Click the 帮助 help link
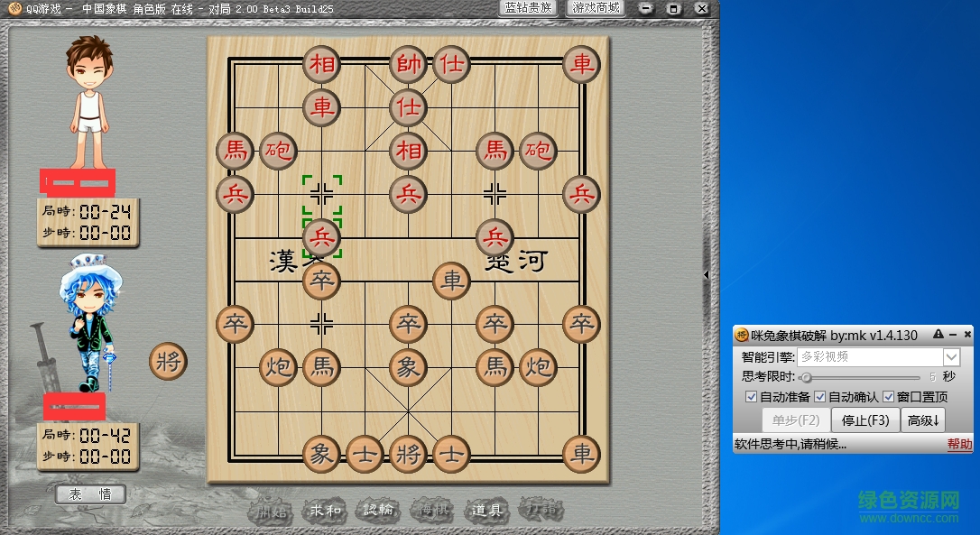The width and height of the screenshot is (980, 535). 958,443
